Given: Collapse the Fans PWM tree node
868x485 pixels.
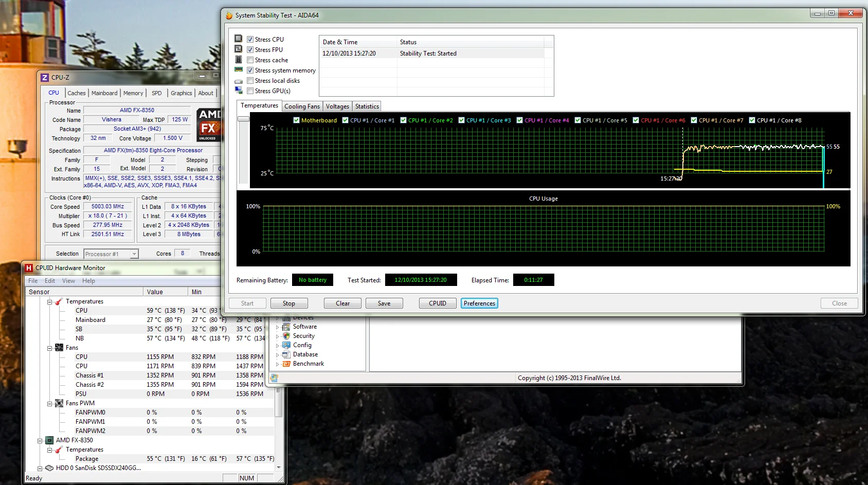Looking at the screenshot, I should pos(50,404).
